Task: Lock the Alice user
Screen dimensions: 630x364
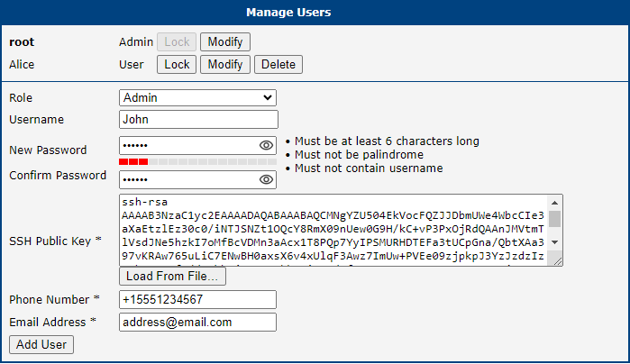Action: point(177,64)
